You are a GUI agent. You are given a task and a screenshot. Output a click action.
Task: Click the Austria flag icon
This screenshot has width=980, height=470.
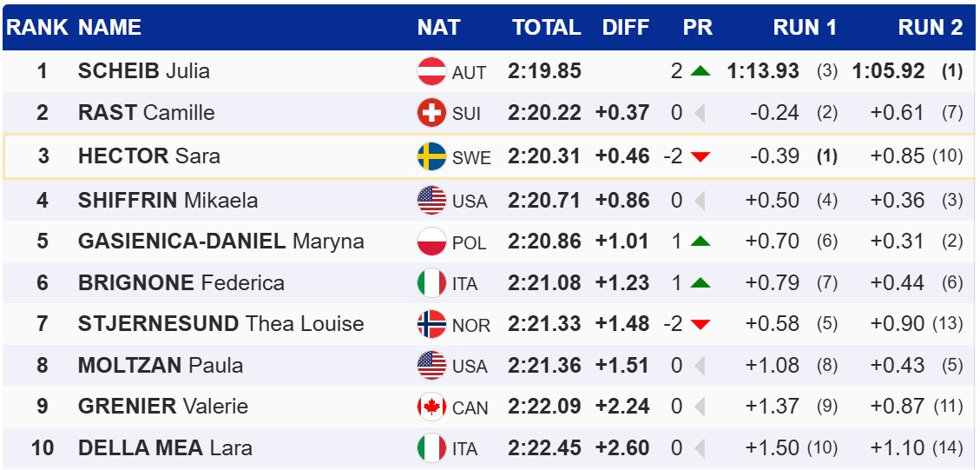click(x=431, y=71)
